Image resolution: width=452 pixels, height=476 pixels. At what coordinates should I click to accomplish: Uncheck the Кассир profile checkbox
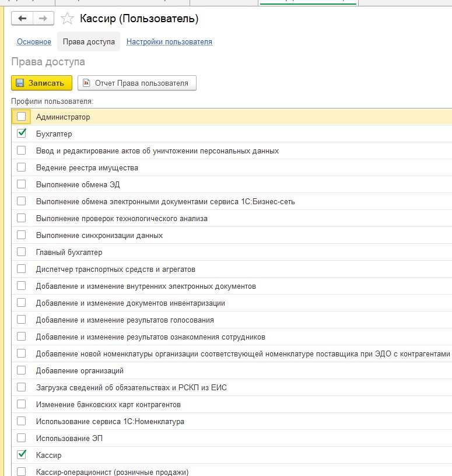click(x=21, y=454)
